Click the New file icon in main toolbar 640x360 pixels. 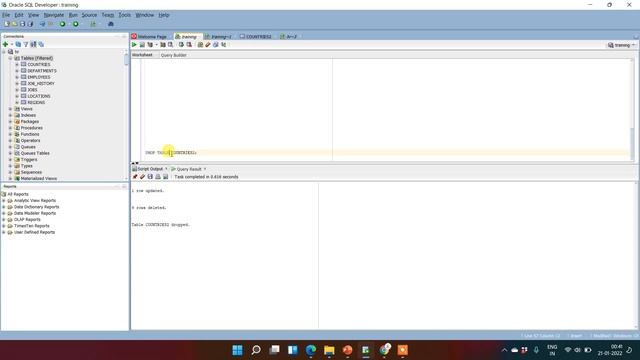7,24
